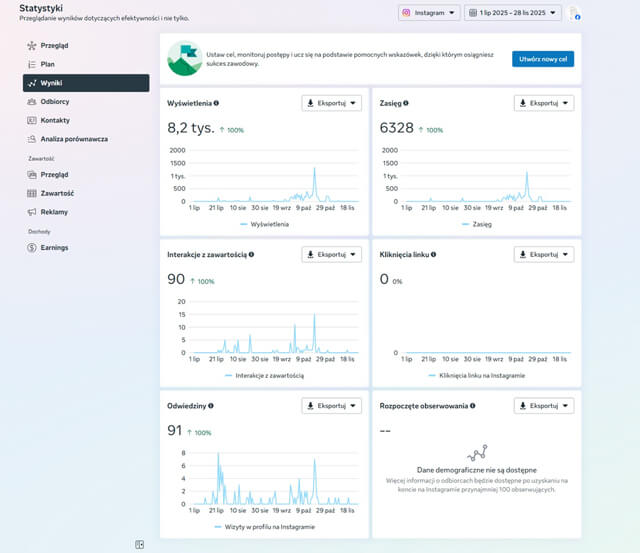Click Utwórz nowy cel button
This screenshot has height=553, width=640.
543,59
